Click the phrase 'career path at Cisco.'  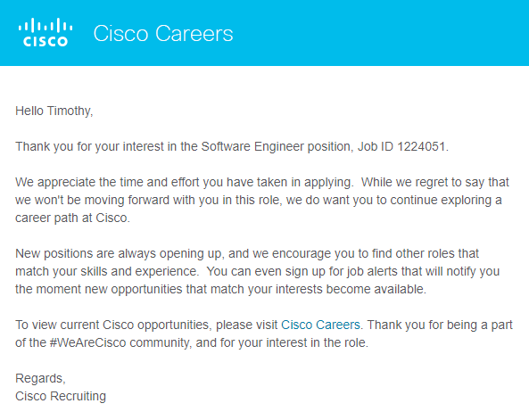pos(72,218)
